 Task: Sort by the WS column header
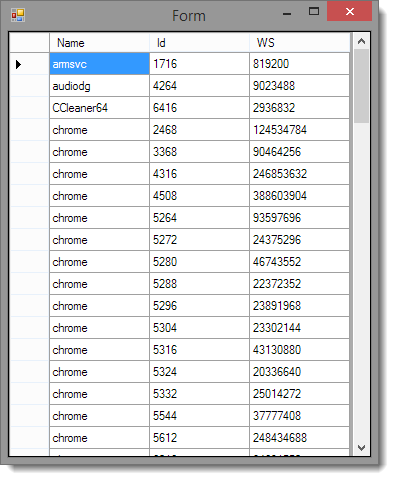point(299,43)
